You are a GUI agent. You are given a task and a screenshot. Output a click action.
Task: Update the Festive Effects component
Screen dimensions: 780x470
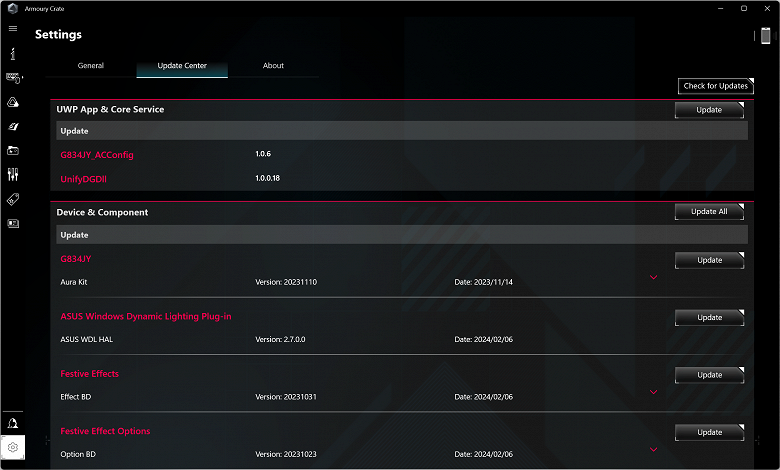[x=709, y=375]
